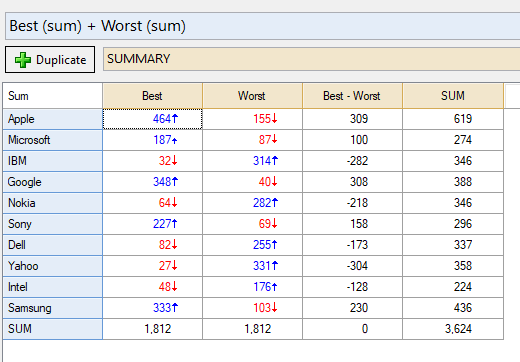Screen dimensions: 520x362
Task: Click Nokia Worst cell 282
Action: tap(252, 203)
